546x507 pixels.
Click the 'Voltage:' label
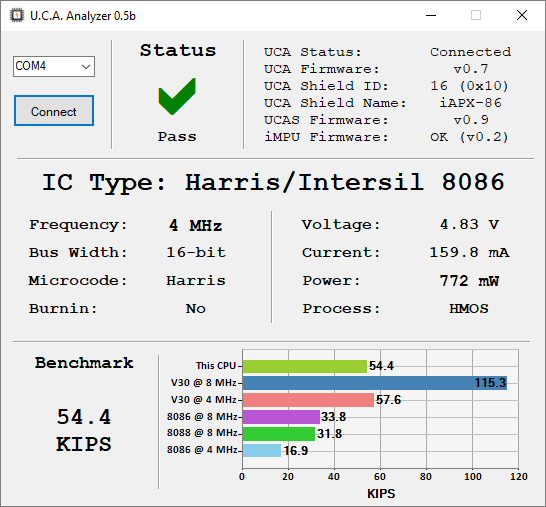pyautogui.click(x=341, y=225)
